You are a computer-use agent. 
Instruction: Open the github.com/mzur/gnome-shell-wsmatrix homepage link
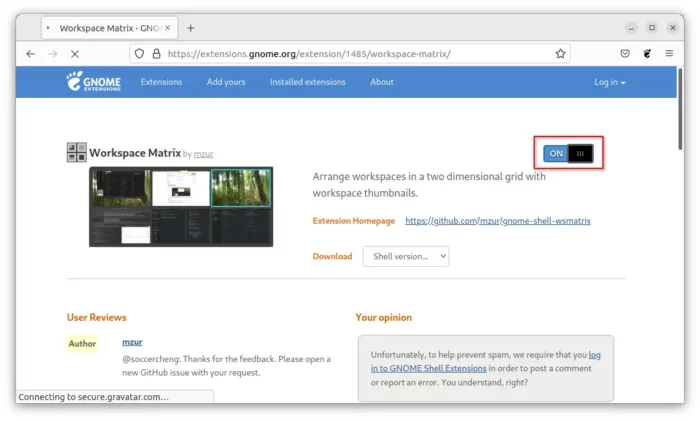[498, 221]
